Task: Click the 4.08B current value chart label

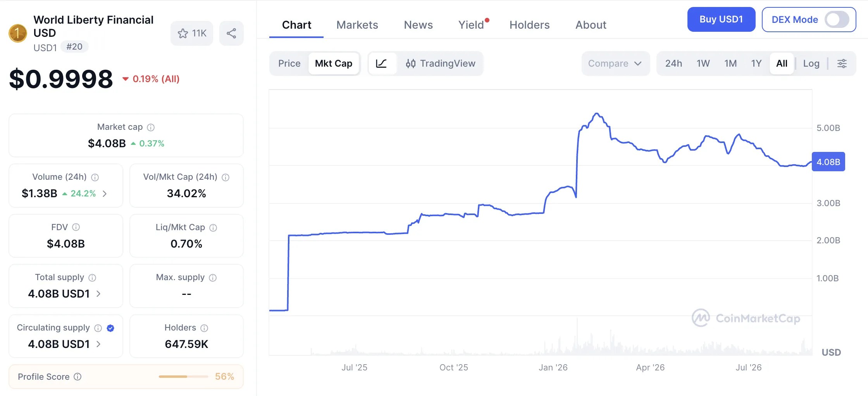Action: [828, 162]
